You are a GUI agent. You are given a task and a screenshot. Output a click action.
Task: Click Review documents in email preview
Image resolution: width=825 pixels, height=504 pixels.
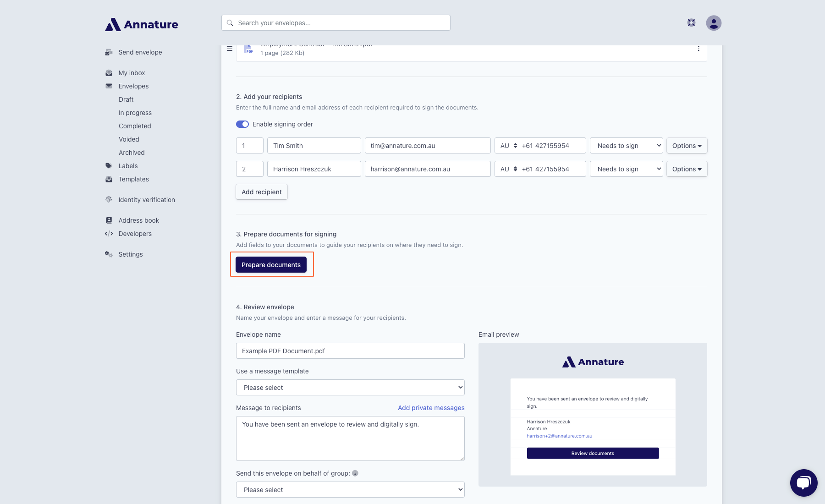593,453
